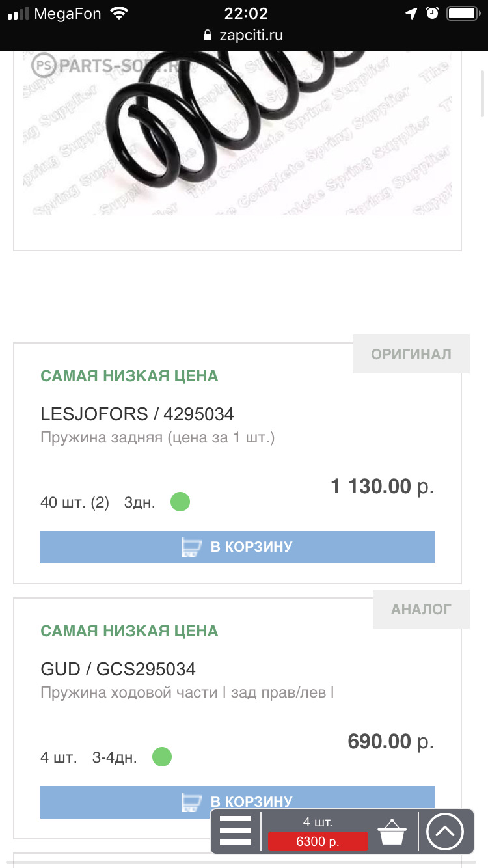Tap the location arrow status icon

coord(411,13)
